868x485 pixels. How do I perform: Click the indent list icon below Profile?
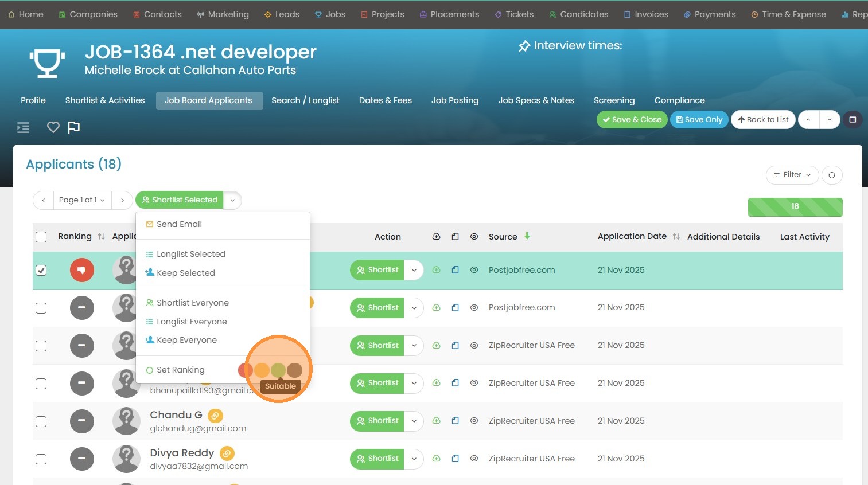pos(23,127)
